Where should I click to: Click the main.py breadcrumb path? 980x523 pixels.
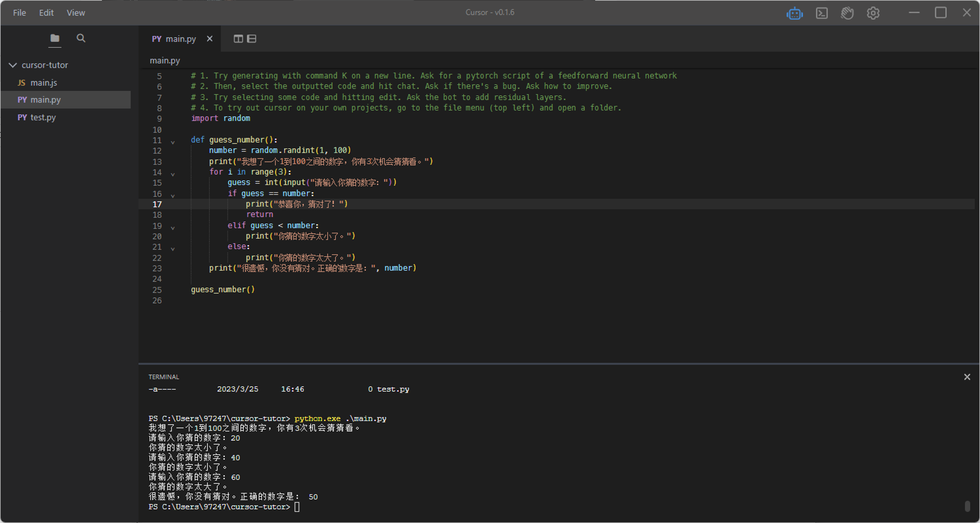coord(165,60)
